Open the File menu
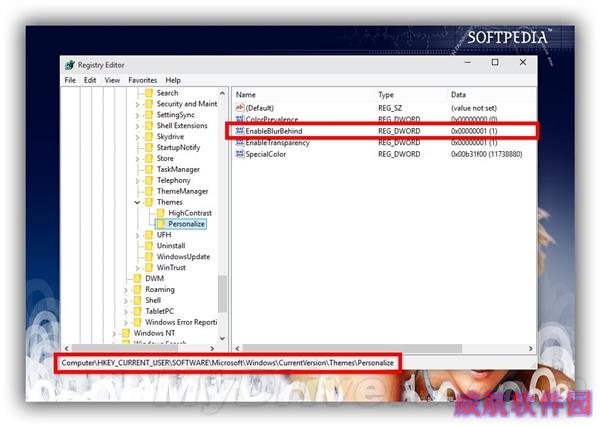600x427 pixels. tap(70, 80)
